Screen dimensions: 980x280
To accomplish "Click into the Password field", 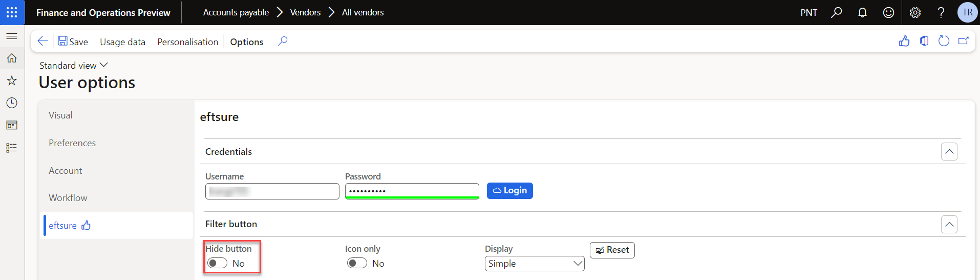I will pyautogui.click(x=412, y=191).
